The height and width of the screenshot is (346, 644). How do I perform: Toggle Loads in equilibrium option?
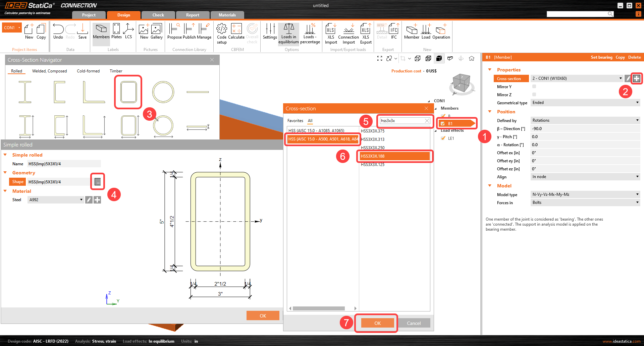coord(288,33)
